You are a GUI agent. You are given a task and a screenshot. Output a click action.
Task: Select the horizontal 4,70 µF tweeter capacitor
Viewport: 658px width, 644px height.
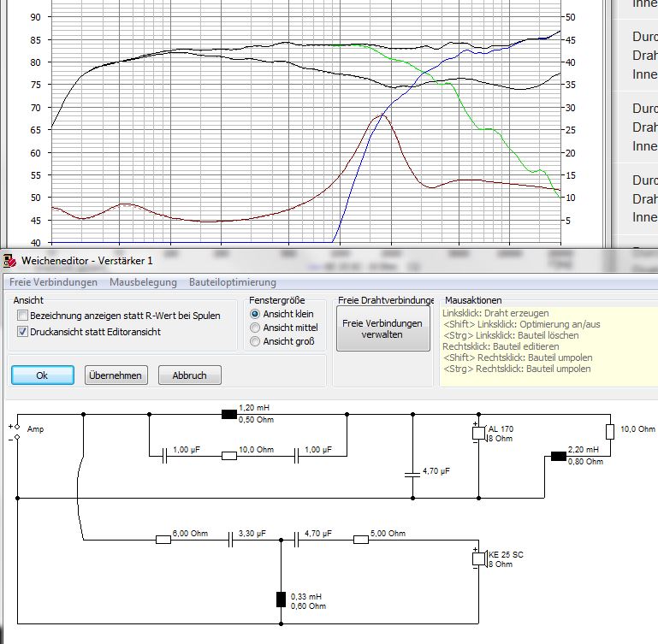click(296, 540)
